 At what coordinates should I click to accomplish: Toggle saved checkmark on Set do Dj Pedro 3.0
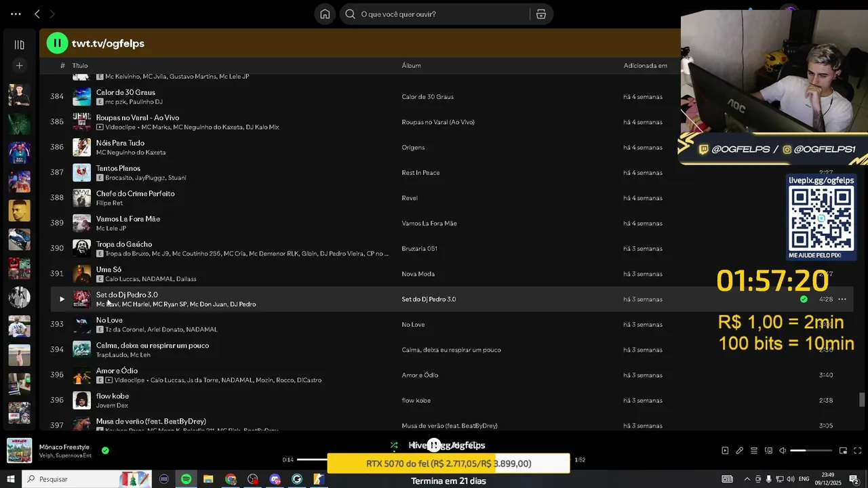coord(804,299)
